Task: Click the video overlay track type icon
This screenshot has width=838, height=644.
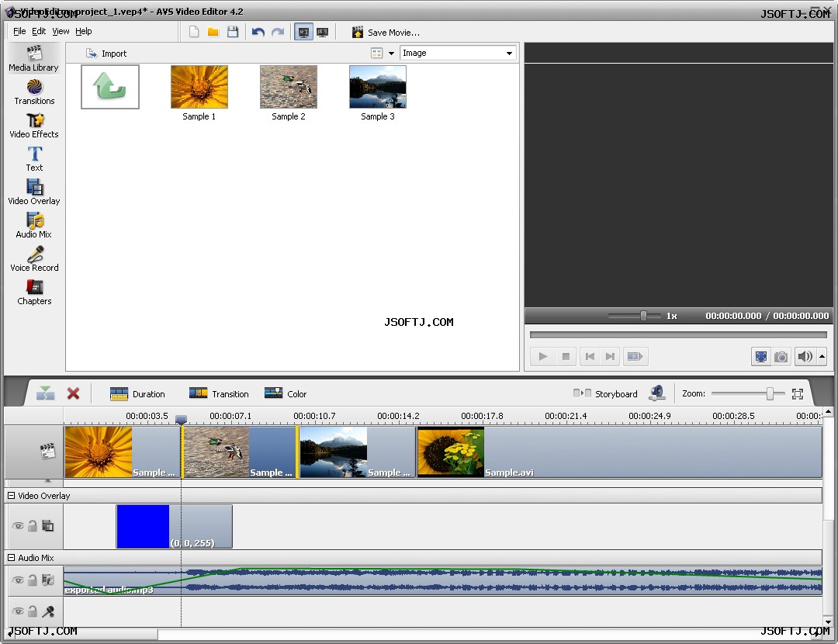Action: pyautogui.click(x=48, y=526)
